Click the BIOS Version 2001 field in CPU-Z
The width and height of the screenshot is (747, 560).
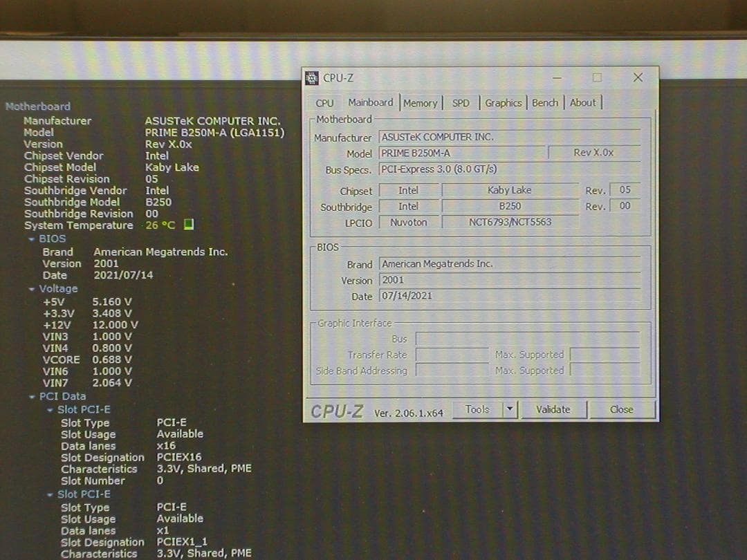510,280
